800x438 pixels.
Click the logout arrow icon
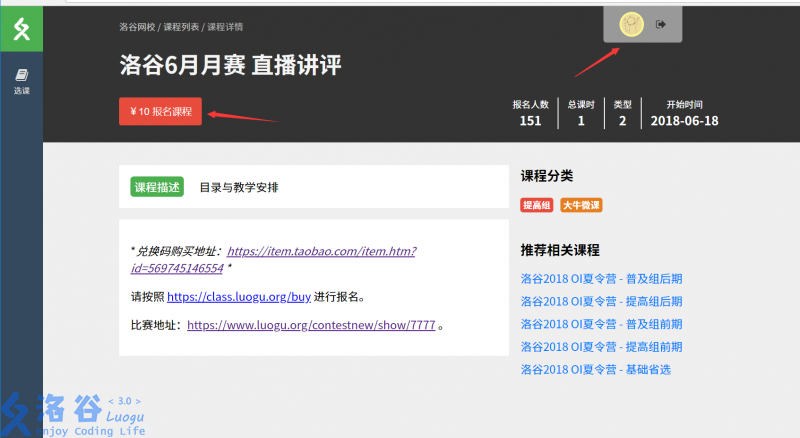[661, 24]
